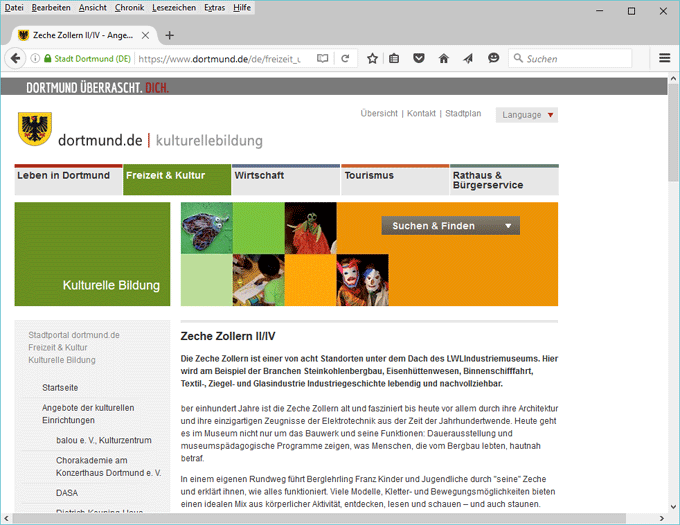The height and width of the screenshot is (525, 680).
Task: Open Rathaus & Bürgerservice tab
Action: (504, 179)
